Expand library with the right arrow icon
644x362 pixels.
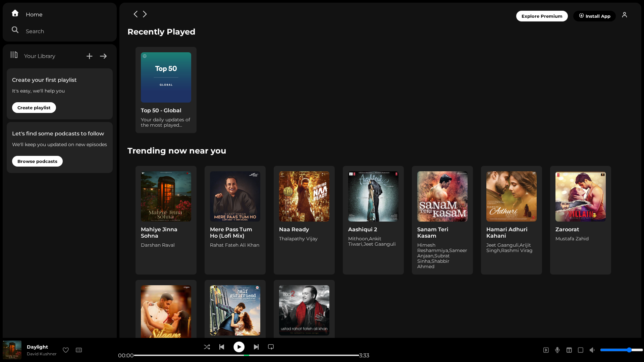click(103, 56)
